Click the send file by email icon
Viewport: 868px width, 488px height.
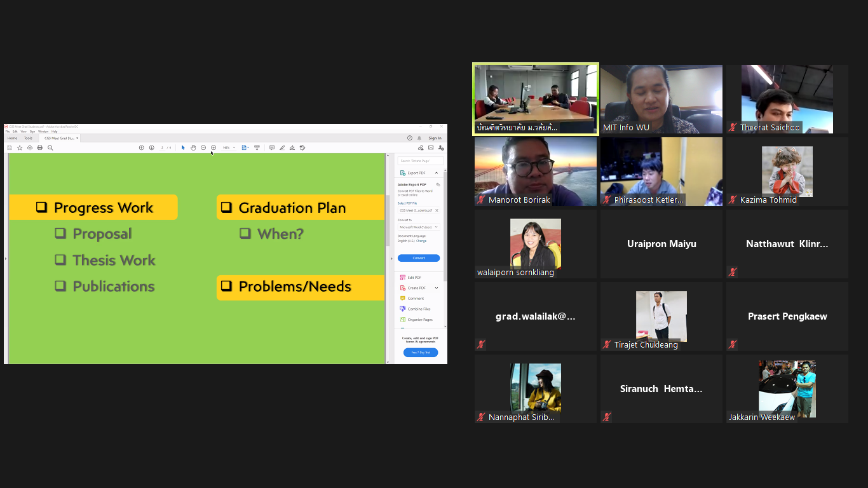point(431,147)
